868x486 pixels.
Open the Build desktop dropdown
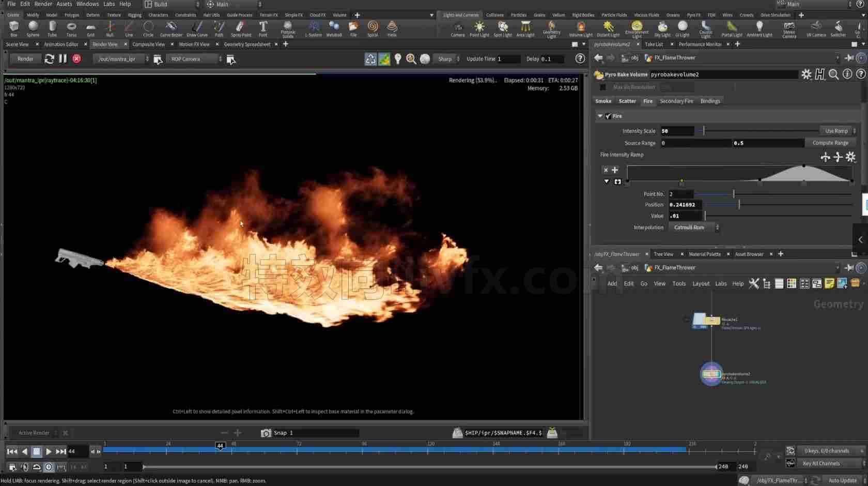(172, 4)
